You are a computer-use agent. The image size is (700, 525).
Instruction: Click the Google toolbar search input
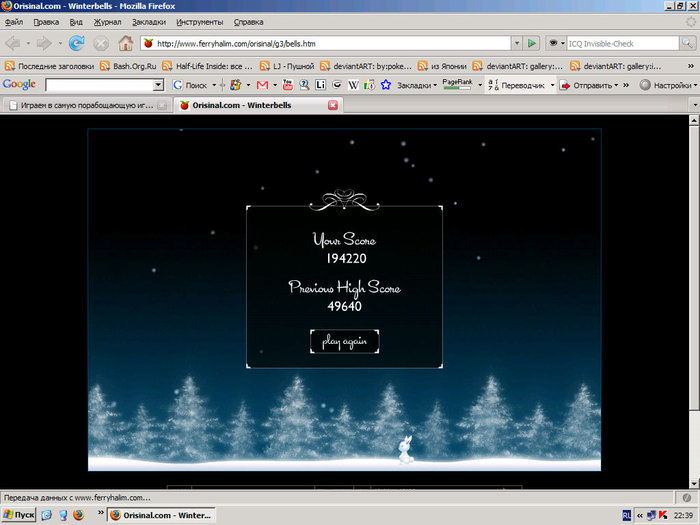pyautogui.click(x=100, y=85)
